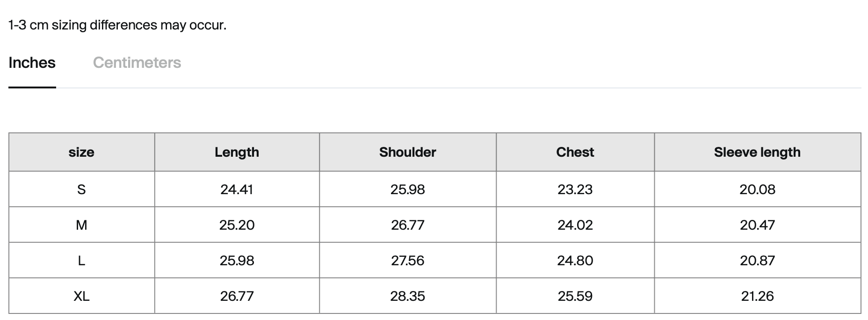Screen dimensions: 868x320
Task: Click the 20.87 sleeve length for L
Action: [757, 261]
